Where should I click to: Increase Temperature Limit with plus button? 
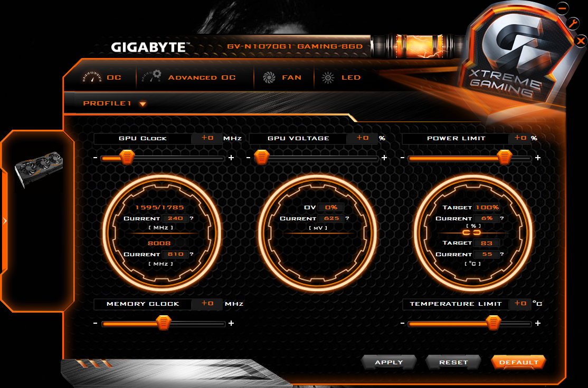click(x=538, y=323)
